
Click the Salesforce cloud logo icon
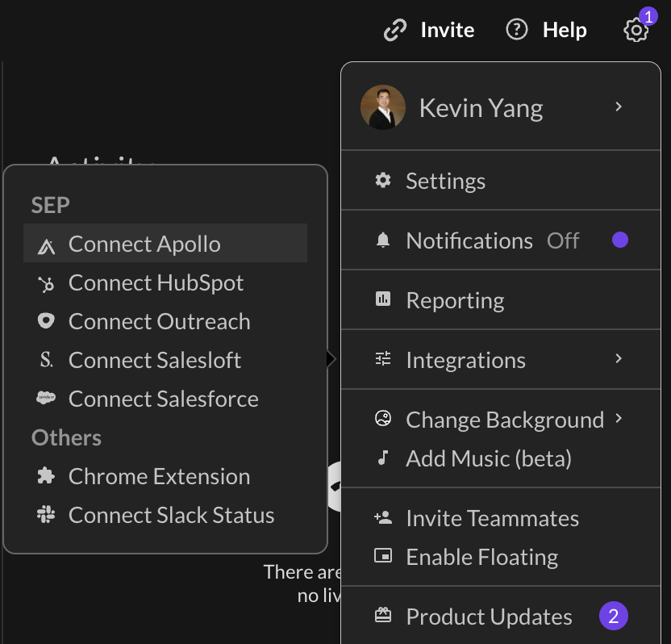[46, 397]
